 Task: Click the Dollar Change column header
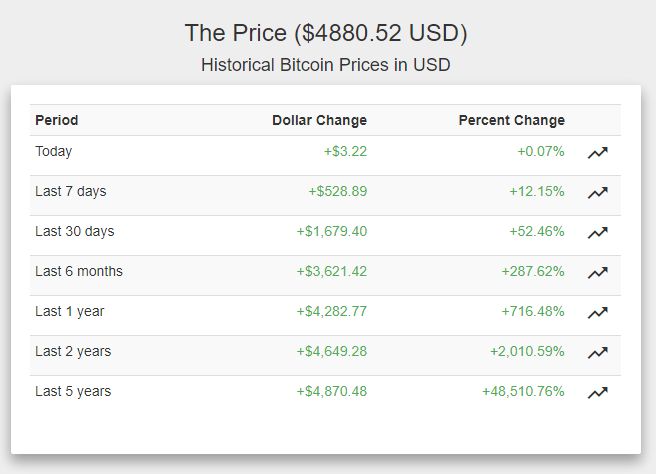click(x=319, y=120)
